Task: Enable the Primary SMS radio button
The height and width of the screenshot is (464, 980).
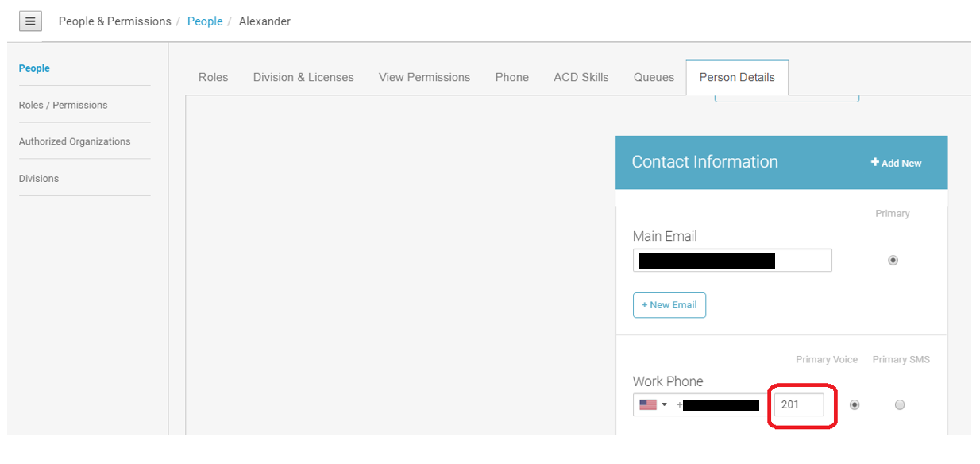Action: tap(900, 404)
